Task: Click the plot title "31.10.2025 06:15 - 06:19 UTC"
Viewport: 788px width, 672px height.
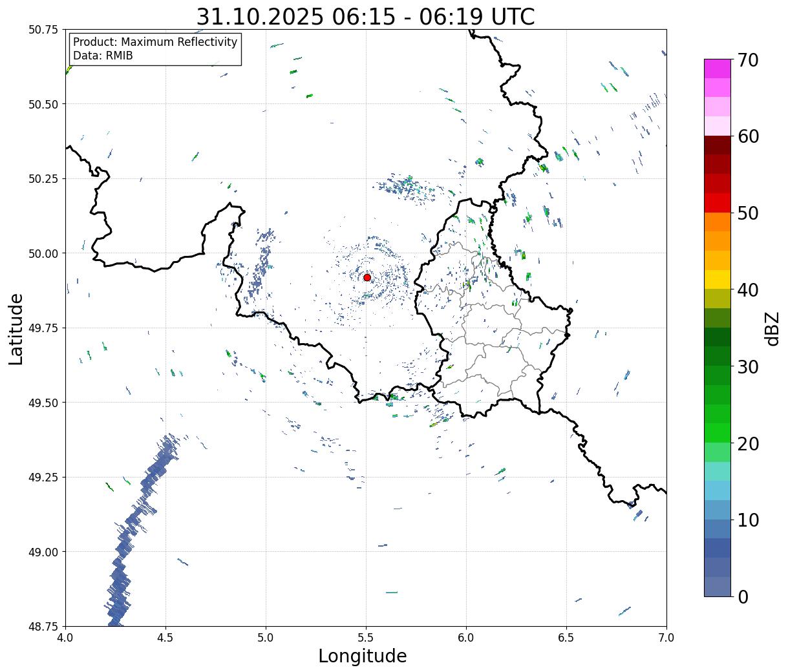Action: pyautogui.click(x=365, y=16)
